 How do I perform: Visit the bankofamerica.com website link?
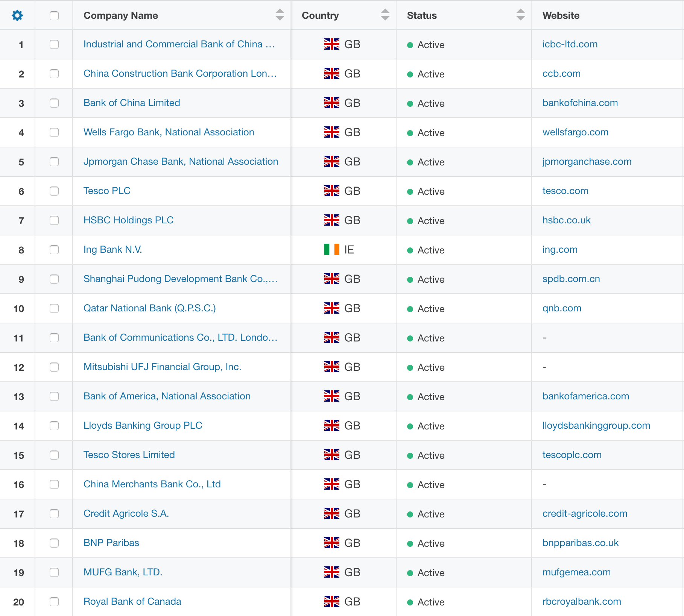(x=586, y=396)
